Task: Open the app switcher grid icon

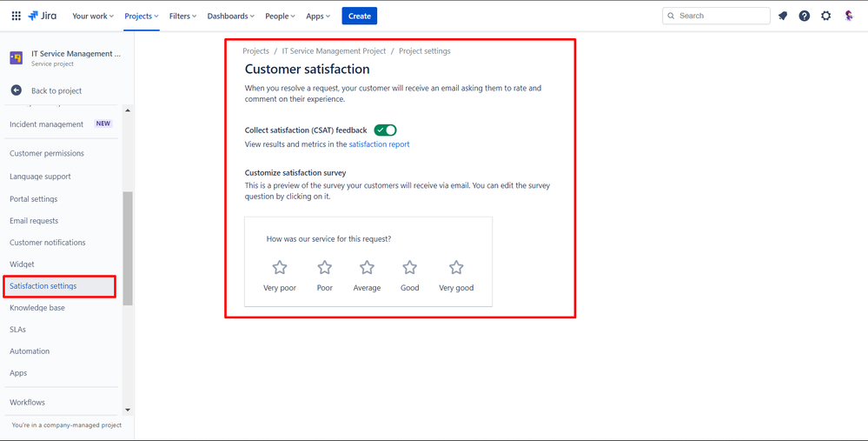Action: tap(16, 16)
